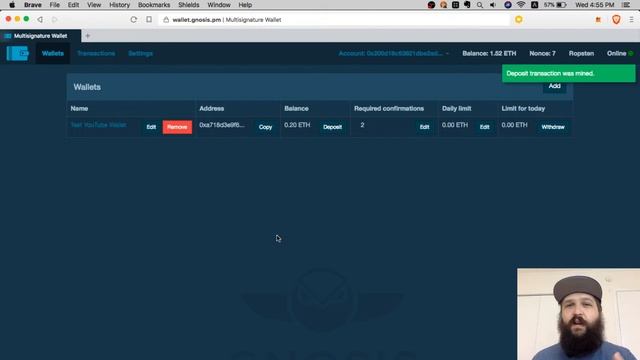
Task: Click the Nonce: 7 text
Action: [542, 53]
